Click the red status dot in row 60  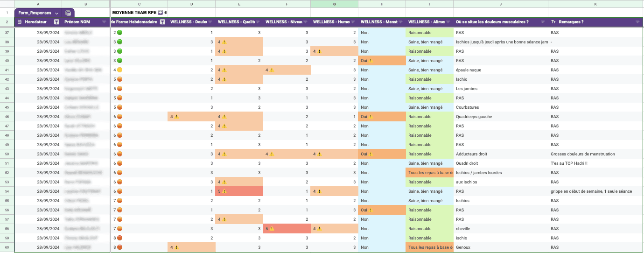pos(120,247)
